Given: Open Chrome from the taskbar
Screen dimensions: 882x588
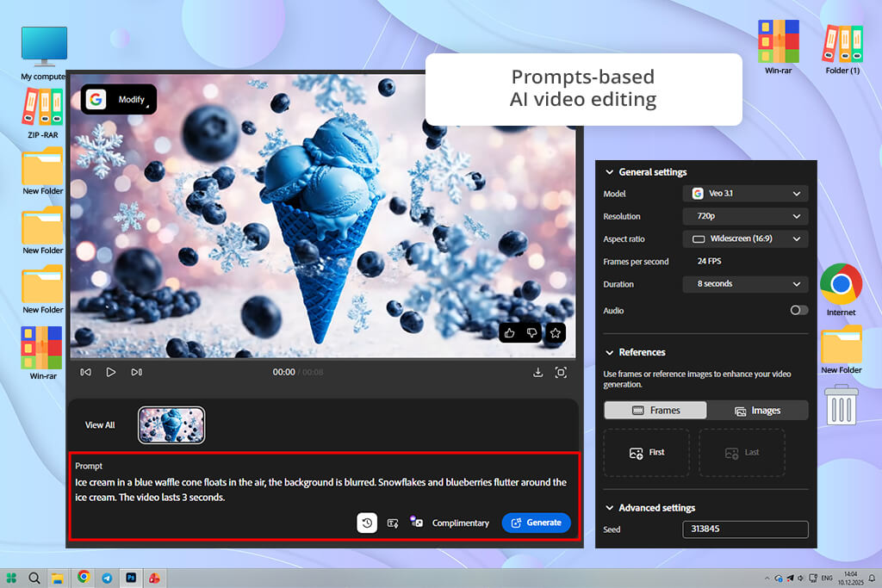Looking at the screenshot, I should (x=84, y=578).
